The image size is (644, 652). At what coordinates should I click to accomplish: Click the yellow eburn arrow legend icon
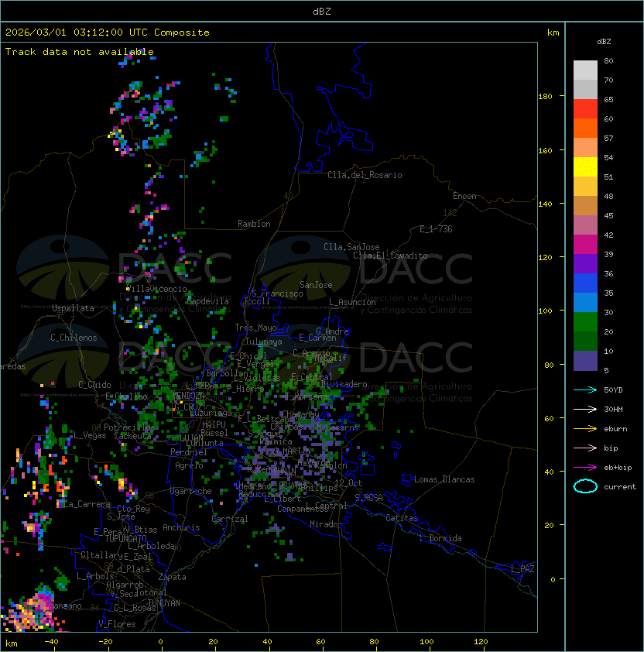click(x=585, y=428)
